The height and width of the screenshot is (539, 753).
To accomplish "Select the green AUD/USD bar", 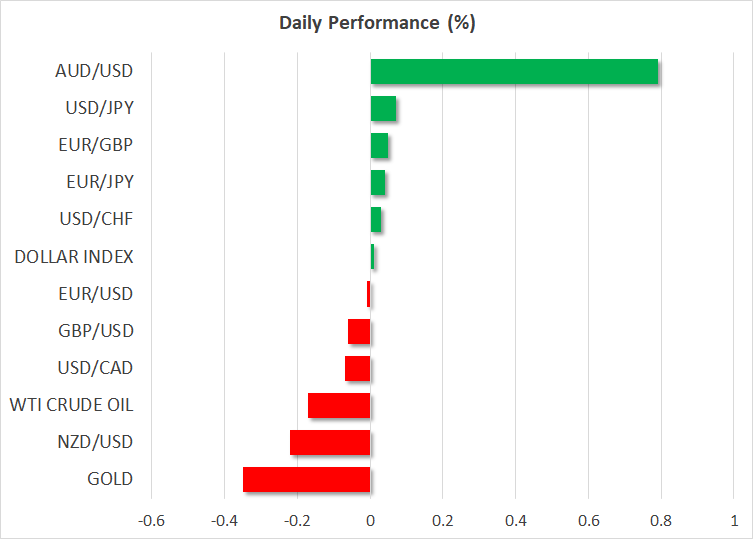I will [514, 72].
